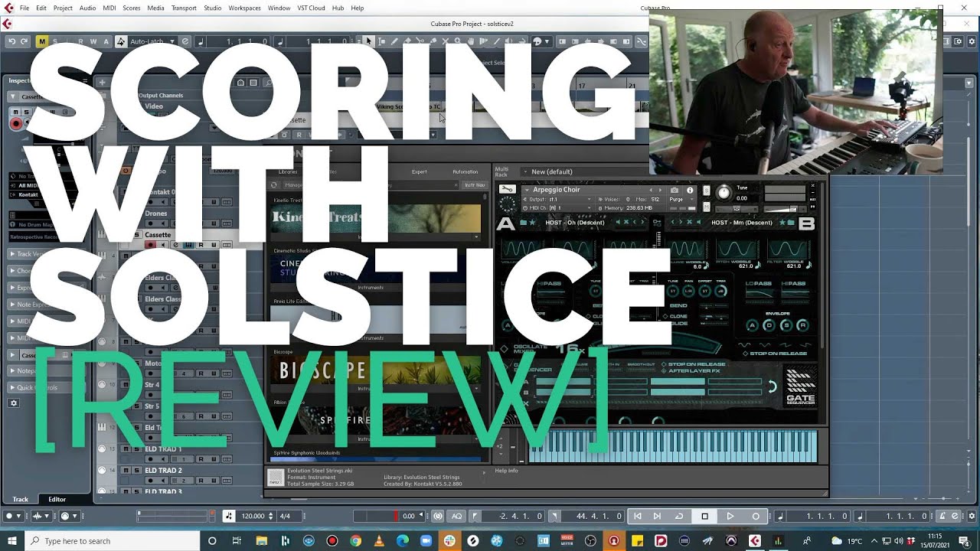Image resolution: width=980 pixels, height=551 pixels.
Task: Open layer A folder browser icon
Action: 523,223
